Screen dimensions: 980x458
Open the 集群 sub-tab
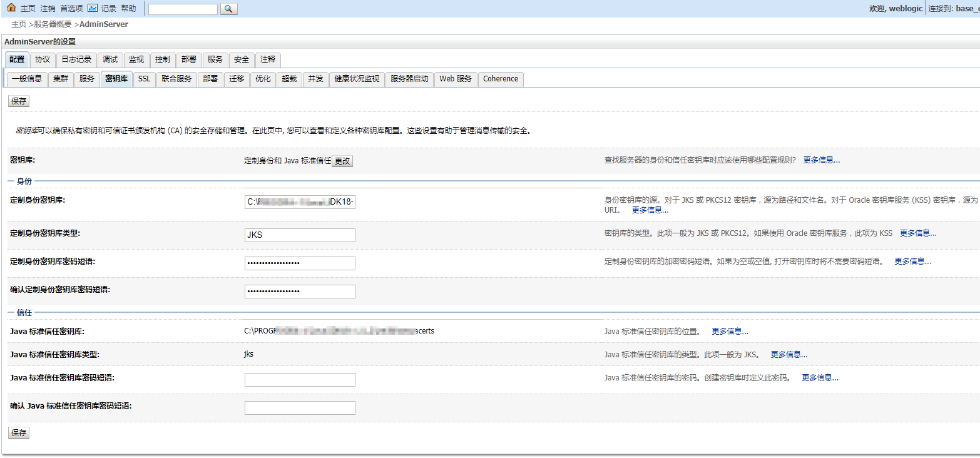pyautogui.click(x=60, y=79)
